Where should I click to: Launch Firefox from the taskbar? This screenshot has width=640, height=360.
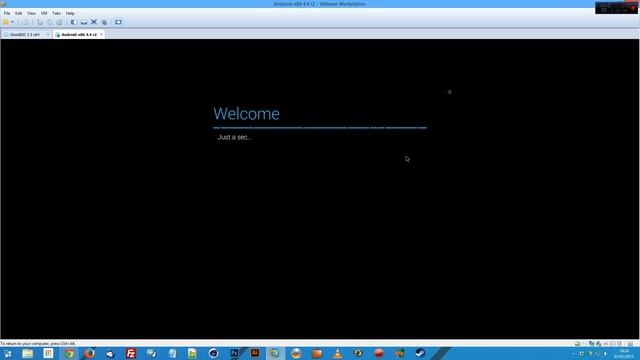(89, 353)
